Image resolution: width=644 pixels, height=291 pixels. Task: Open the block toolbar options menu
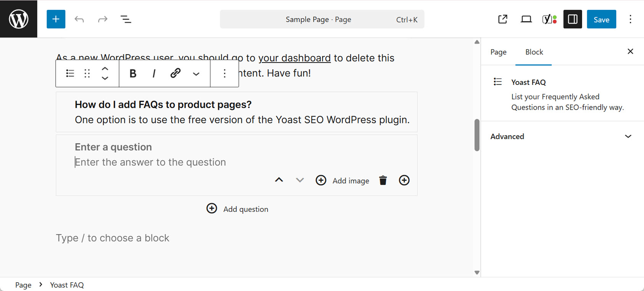225,73
